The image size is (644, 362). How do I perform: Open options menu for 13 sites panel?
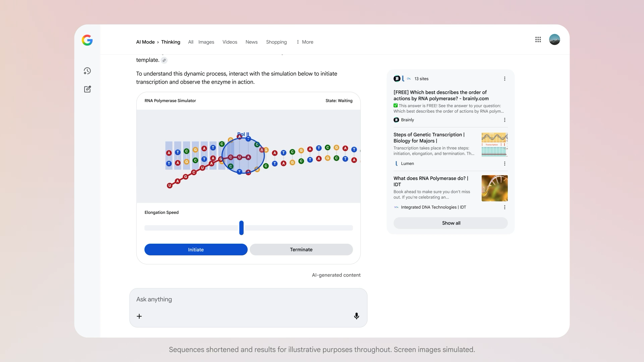[504, 79]
